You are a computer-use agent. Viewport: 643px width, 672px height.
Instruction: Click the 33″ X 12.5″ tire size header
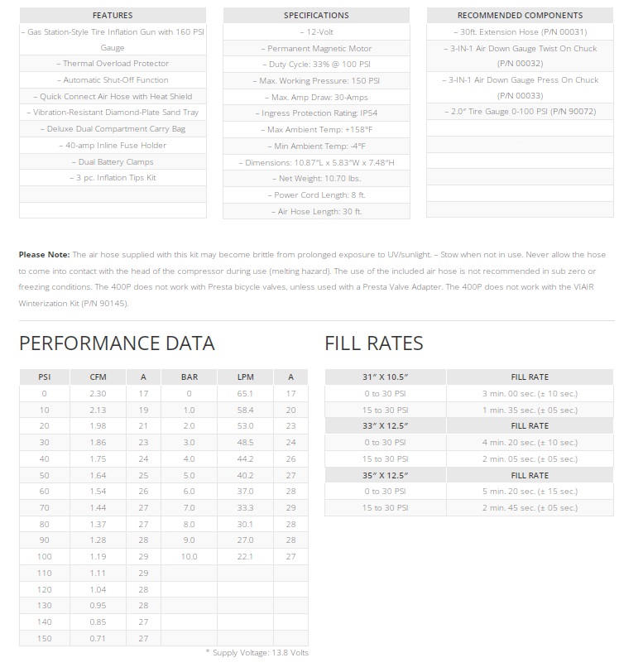point(385,425)
